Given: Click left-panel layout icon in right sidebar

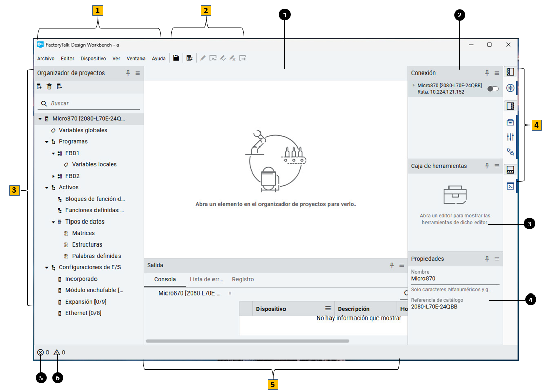Looking at the screenshot, I should click(510, 72).
